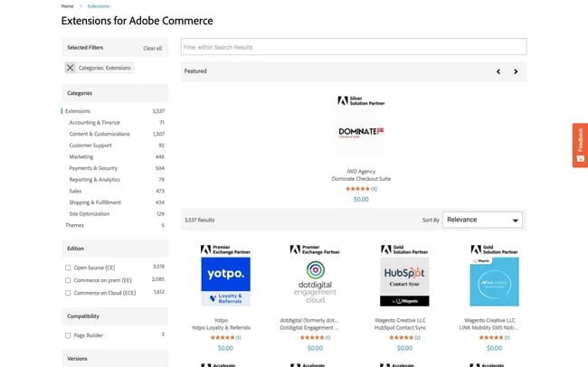
Task: Select the Marketing category
Action: pyautogui.click(x=81, y=157)
